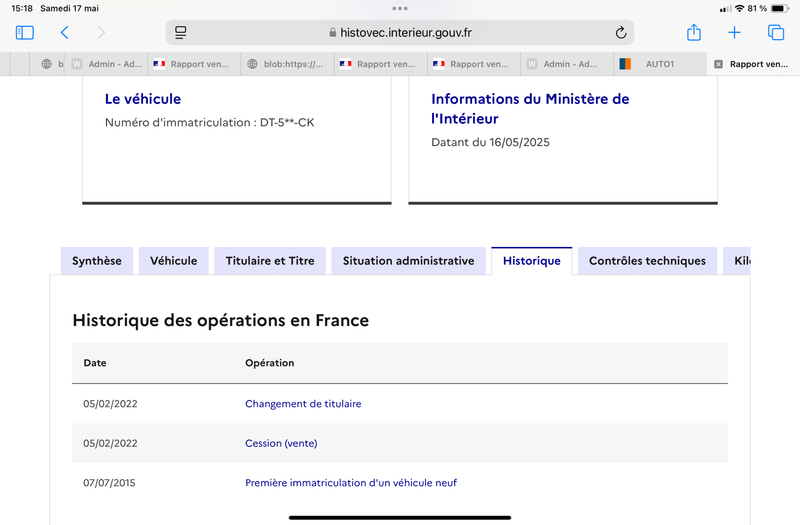
Task: Tap the battery indicator in status bar
Action: pyautogui.click(x=780, y=8)
